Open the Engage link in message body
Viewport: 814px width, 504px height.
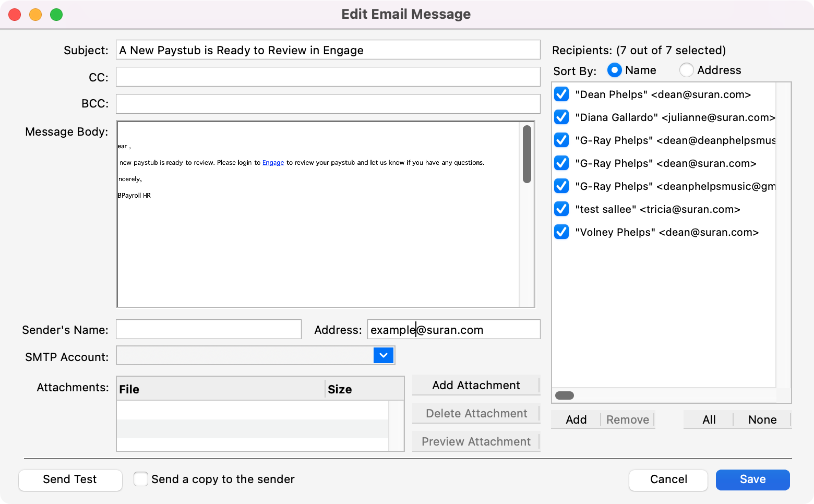point(273,163)
